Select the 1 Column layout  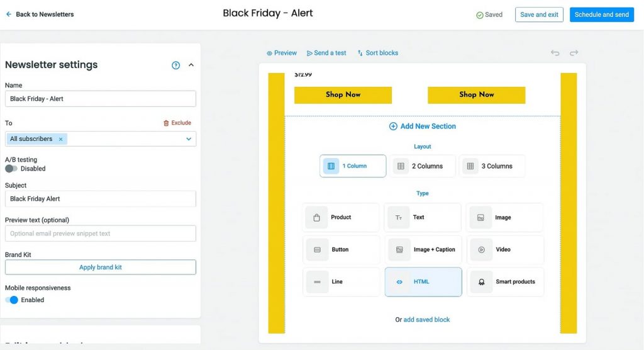(353, 166)
